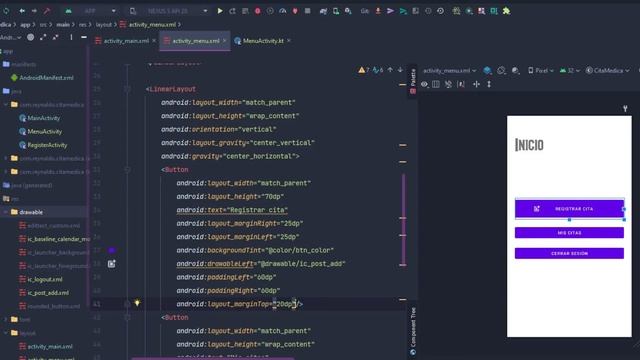Select Registrar Cita button in preview
This screenshot has height=360, width=640.
pos(569,209)
